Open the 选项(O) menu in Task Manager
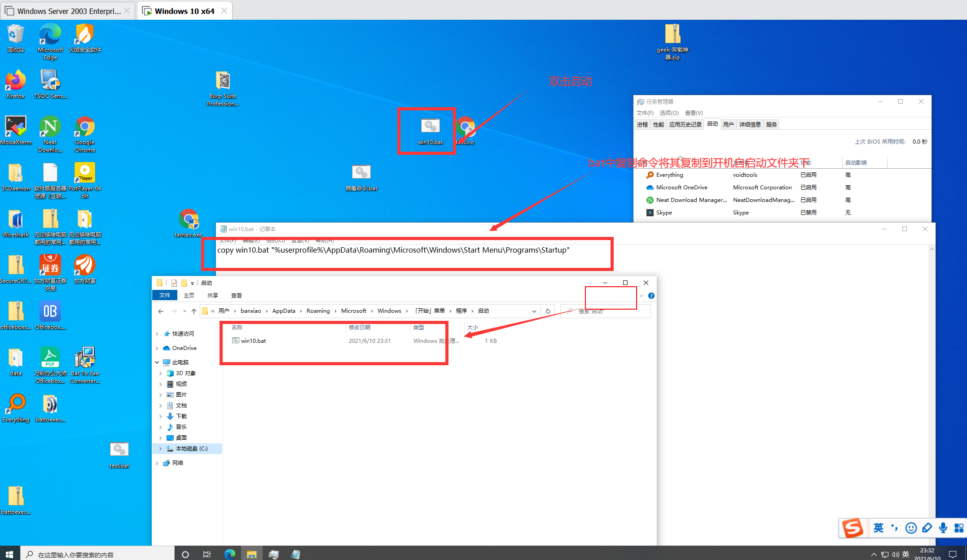This screenshot has height=560, width=967. coord(668,113)
